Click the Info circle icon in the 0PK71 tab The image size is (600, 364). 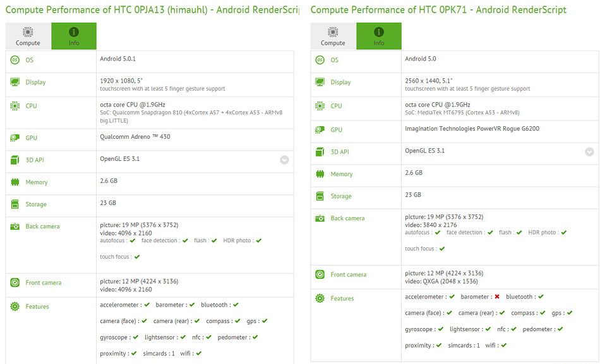(379, 32)
